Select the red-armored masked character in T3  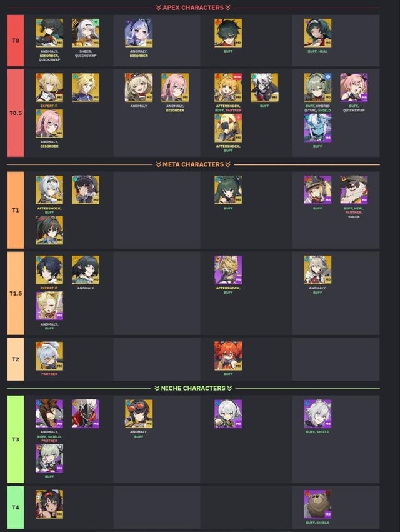(x=86, y=414)
